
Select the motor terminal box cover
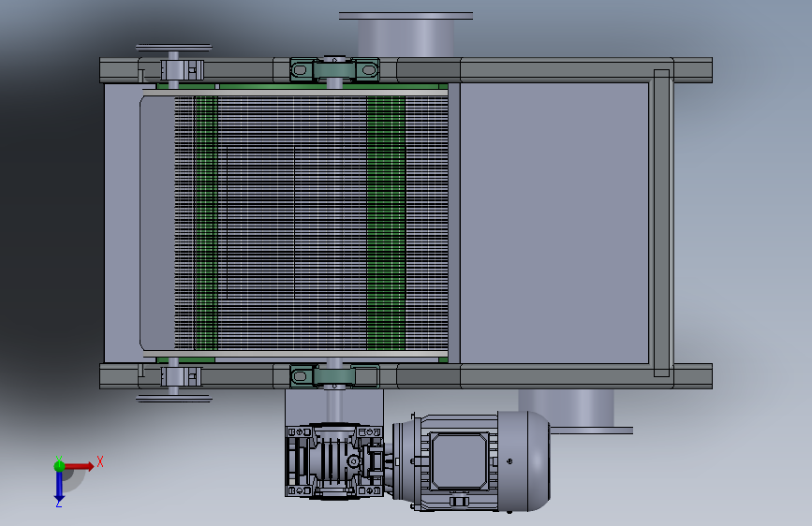(x=459, y=461)
